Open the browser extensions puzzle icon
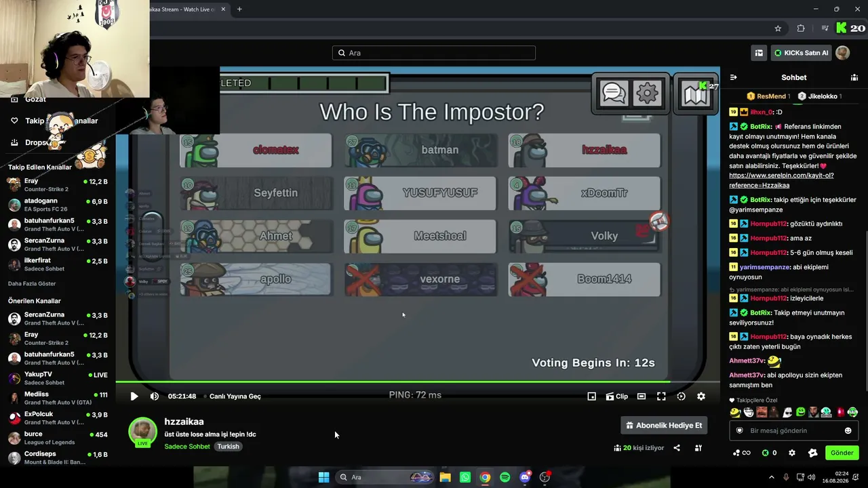 coord(801,28)
